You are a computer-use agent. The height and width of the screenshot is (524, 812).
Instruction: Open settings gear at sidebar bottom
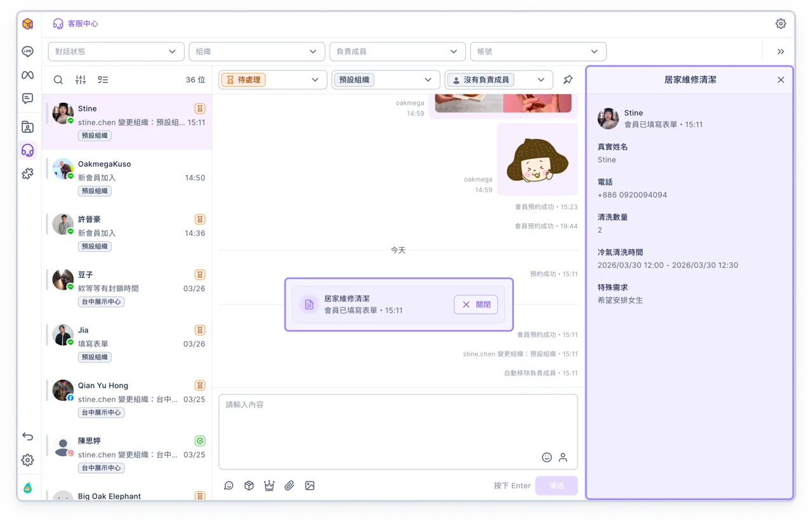(x=27, y=461)
